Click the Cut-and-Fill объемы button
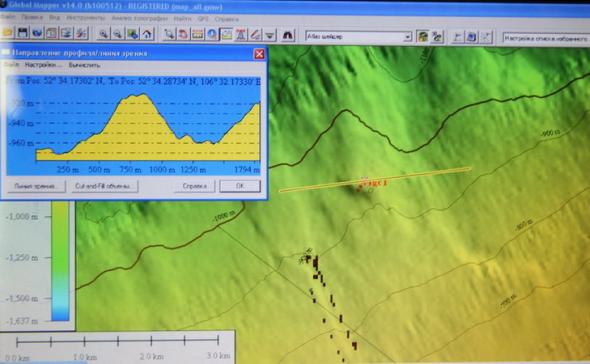590x364 pixels. pos(105,186)
